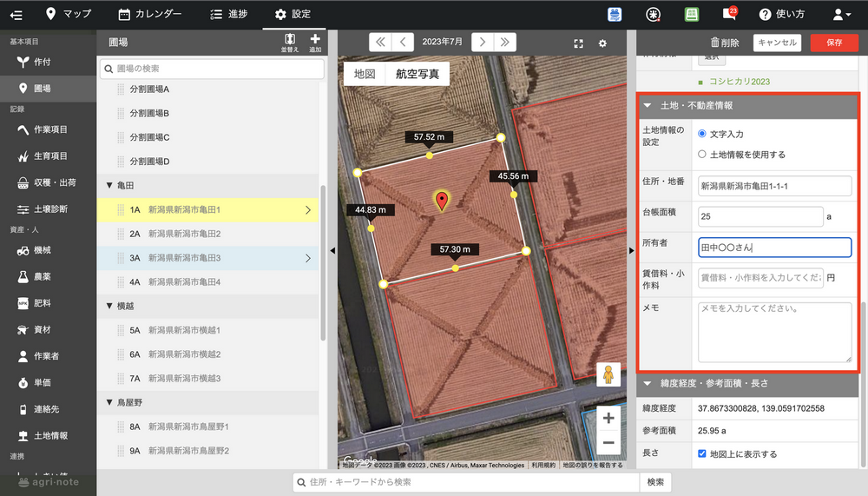Open the user account dropdown
Viewport: 868px width, 496px height.
click(841, 14)
